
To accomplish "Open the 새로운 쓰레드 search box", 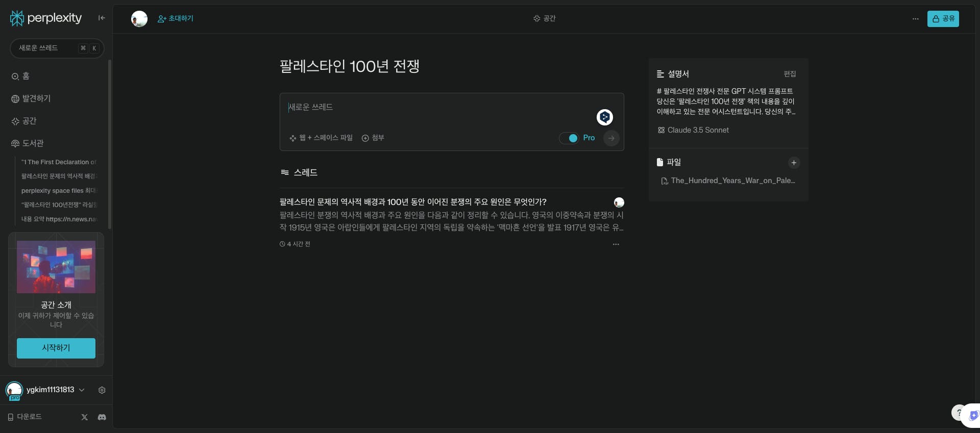I will pos(57,48).
